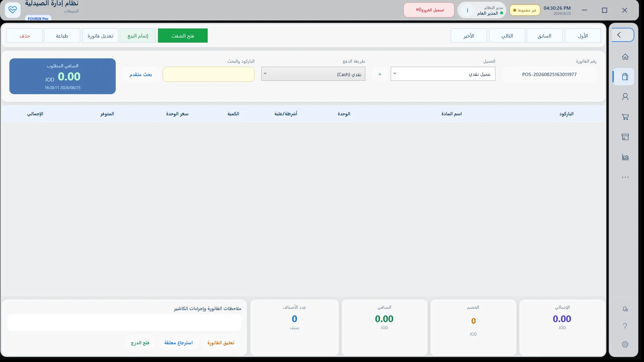This screenshot has width=644, height=362.
Task: Click the سعر الوحدة column header
Action: click(177, 114)
